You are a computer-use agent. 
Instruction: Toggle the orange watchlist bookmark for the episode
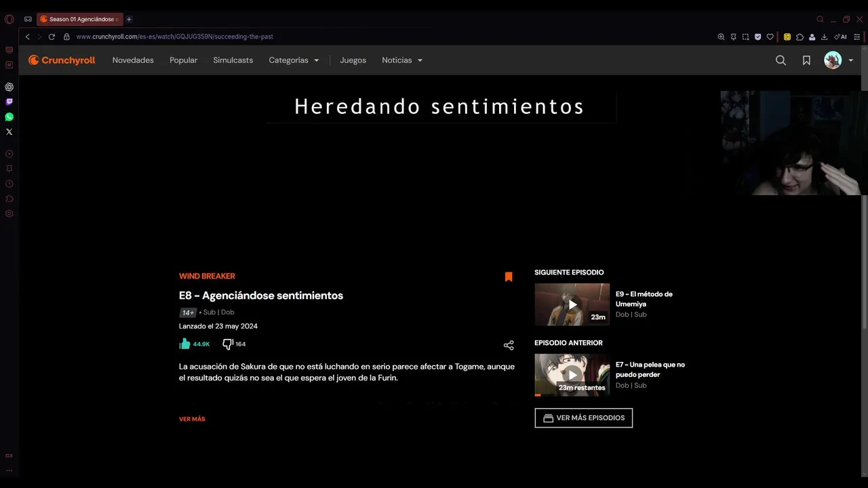point(509,277)
